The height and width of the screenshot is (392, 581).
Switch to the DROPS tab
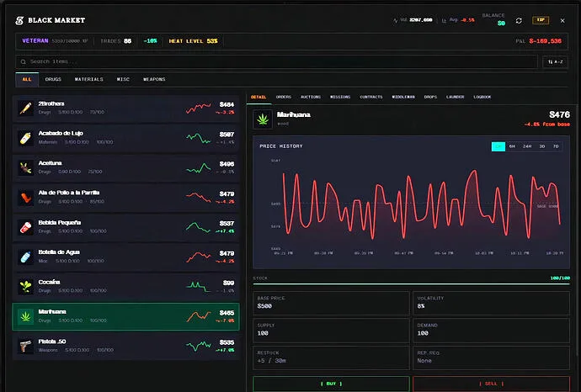(x=430, y=97)
